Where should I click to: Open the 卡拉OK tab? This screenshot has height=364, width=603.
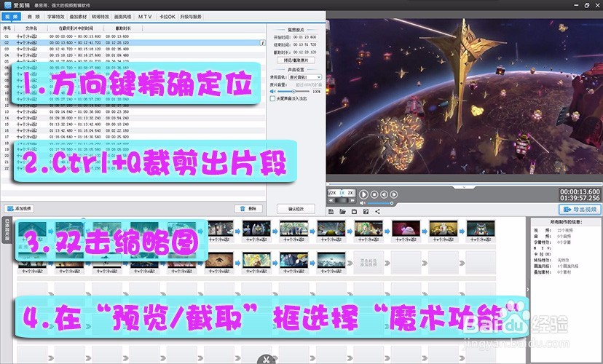[x=167, y=17]
